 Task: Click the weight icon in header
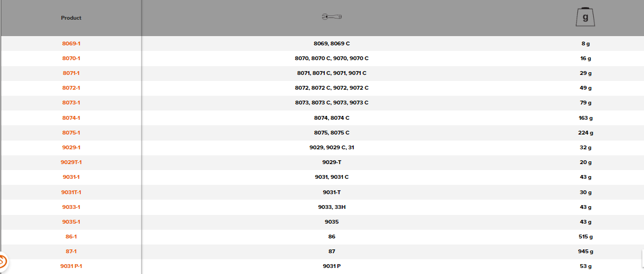(x=586, y=18)
